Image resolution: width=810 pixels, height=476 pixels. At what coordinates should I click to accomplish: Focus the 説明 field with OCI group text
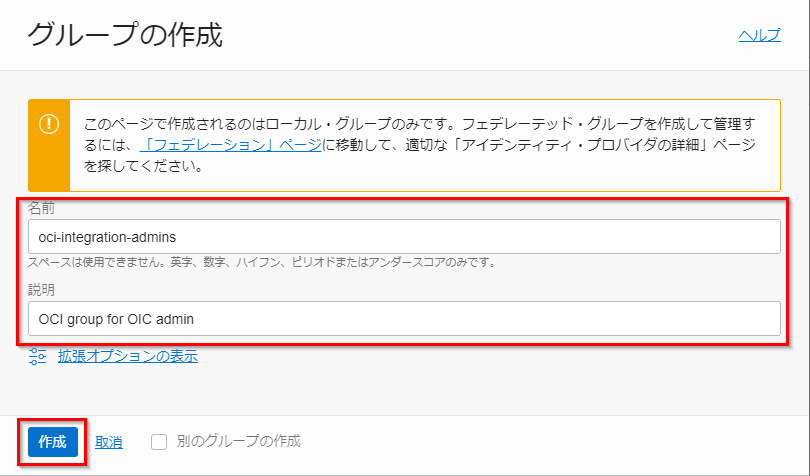(x=404, y=319)
